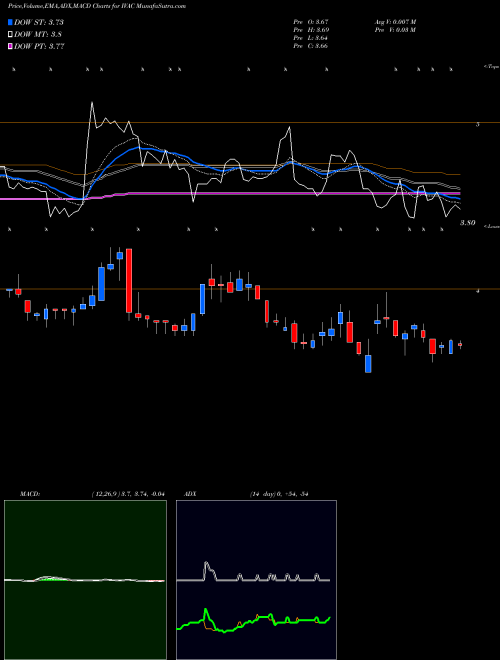Click the 'Pre C: 3.66' close value
The height and width of the screenshot is (660, 500).
(x=311, y=46)
